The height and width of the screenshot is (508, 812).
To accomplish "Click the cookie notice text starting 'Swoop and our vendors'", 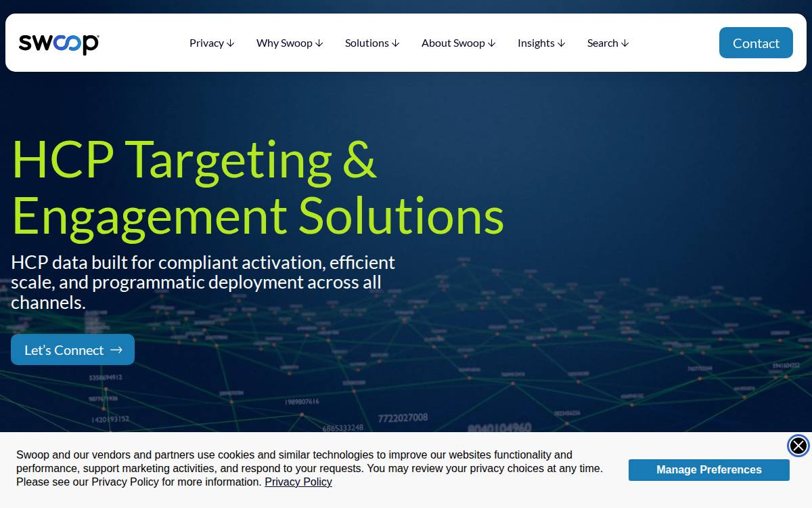I will coord(309,469).
